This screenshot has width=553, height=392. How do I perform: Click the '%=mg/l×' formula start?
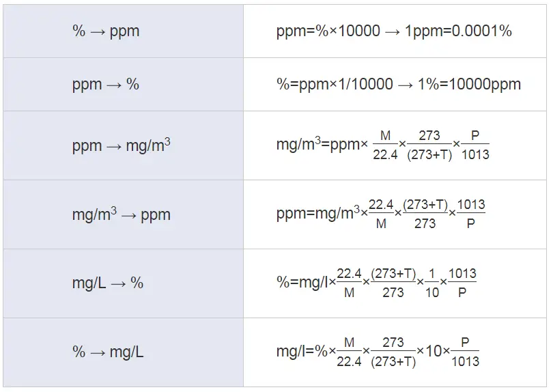click(x=306, y=282)
